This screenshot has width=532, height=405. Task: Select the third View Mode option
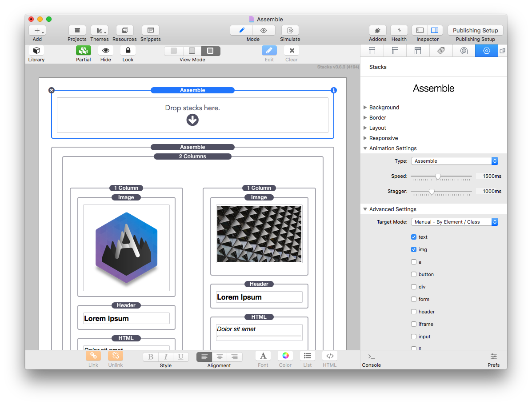(211, 51)
